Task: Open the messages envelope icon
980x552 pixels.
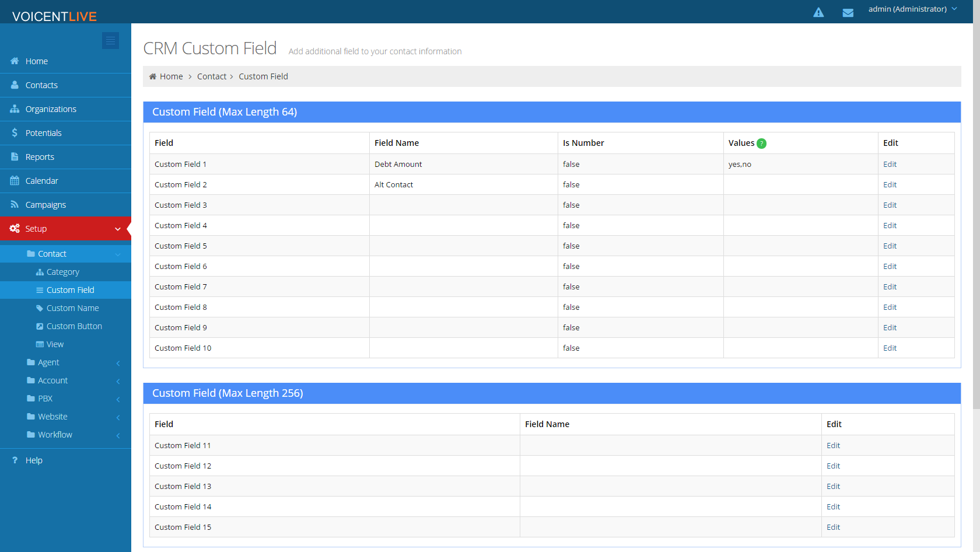Action: point(848,12)
